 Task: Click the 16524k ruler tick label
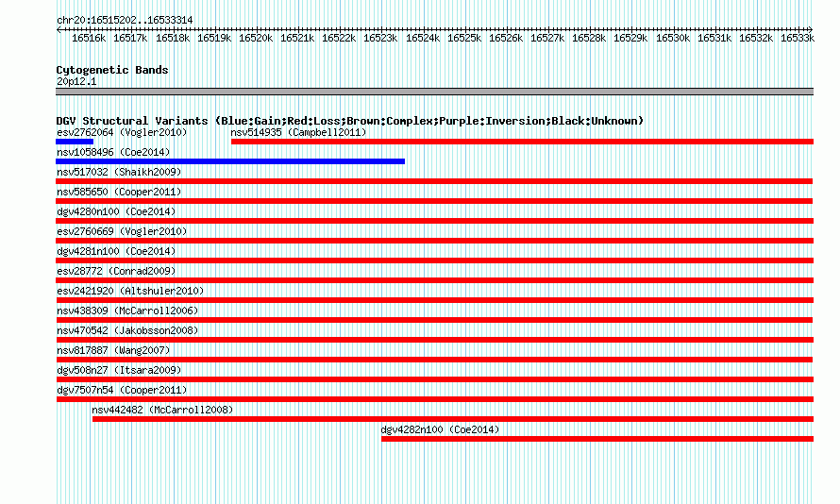coord(423,38)
